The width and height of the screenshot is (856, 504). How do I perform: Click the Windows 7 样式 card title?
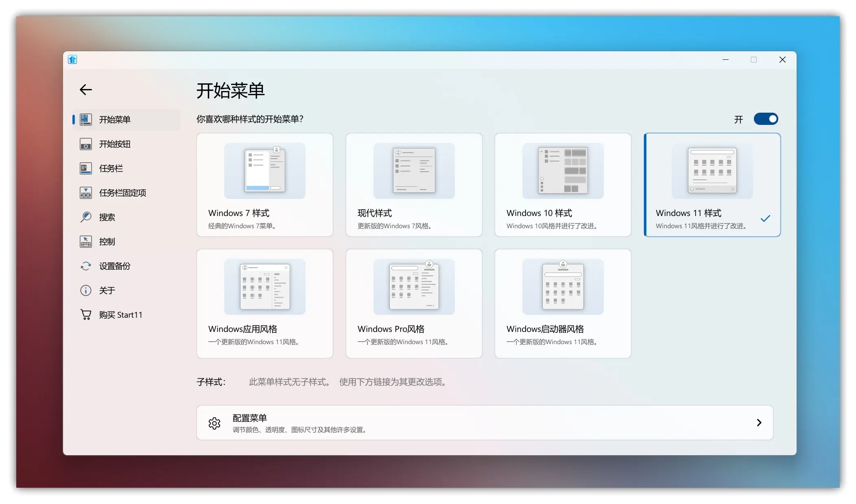(x=239, y=213)
